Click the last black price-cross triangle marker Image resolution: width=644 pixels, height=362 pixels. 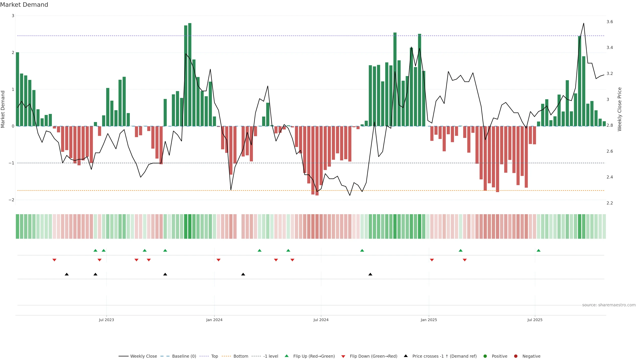coord(370,274)
